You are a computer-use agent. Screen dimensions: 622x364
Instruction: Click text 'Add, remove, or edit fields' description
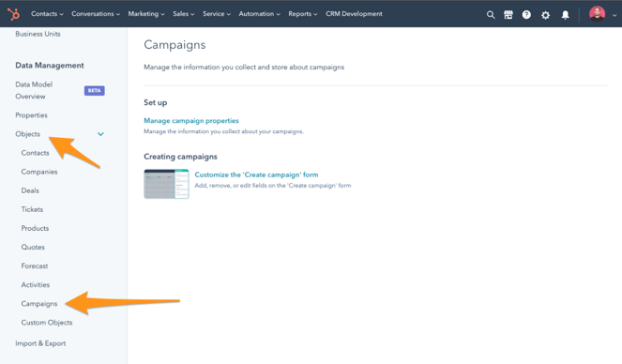click(272, 186)
